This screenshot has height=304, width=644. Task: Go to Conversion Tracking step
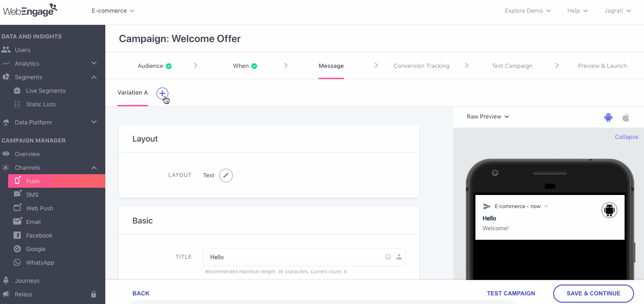click(x=422, y=66)
